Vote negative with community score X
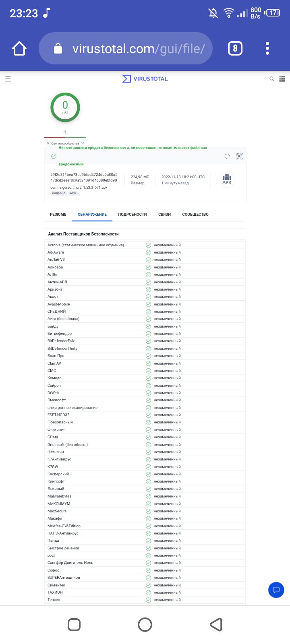The height and width of the screenshot is (644, 290). pyautogui.click(x=48, y=143)
